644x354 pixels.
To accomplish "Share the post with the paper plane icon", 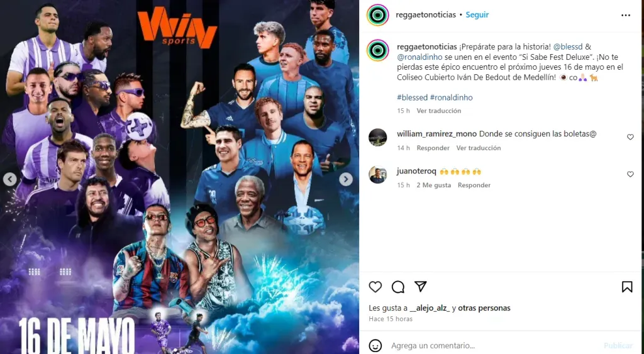I will (x=420, y=286).
